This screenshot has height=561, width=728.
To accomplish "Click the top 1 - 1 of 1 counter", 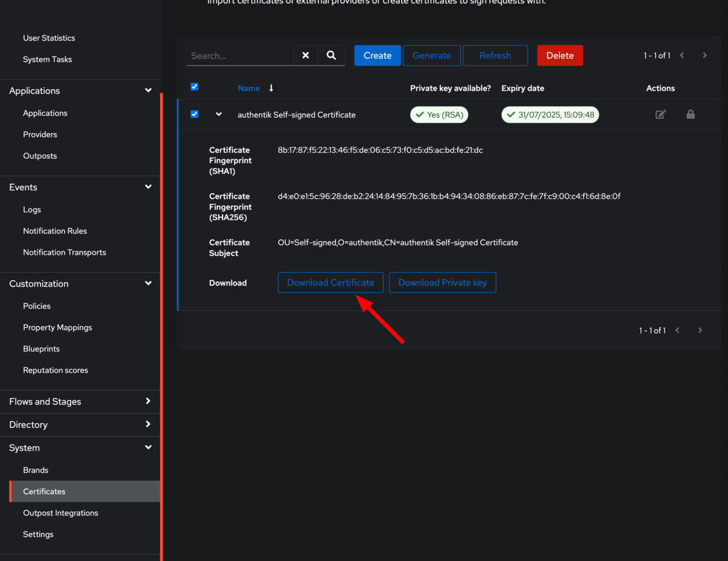I will coord(657,55).
